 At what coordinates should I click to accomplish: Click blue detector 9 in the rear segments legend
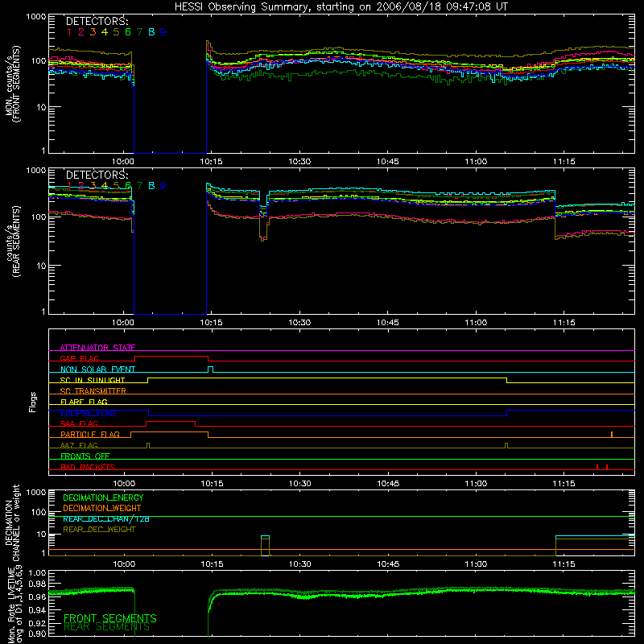(163, 186)
